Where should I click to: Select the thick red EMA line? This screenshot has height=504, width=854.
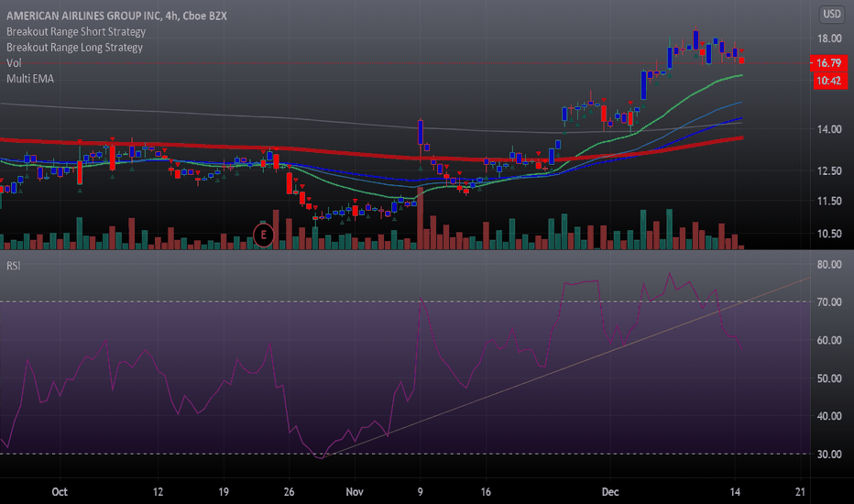point(370,154)
